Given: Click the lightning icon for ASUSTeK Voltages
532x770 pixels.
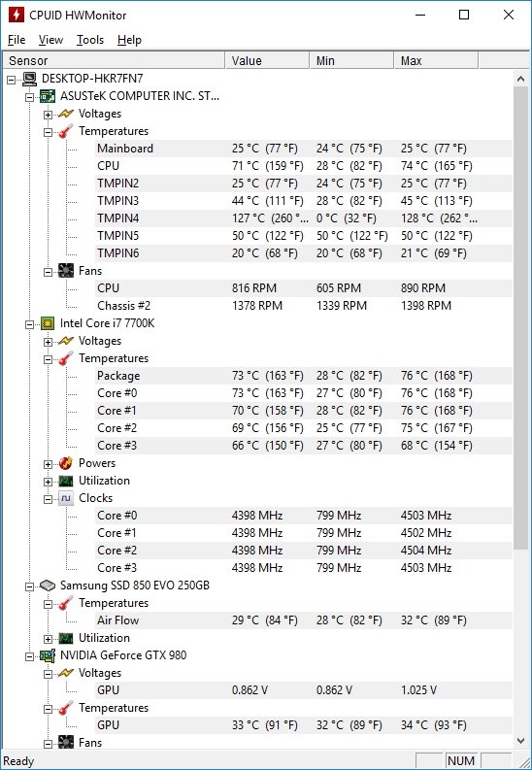Looking at the screenshot, I should tap(66, 114).
